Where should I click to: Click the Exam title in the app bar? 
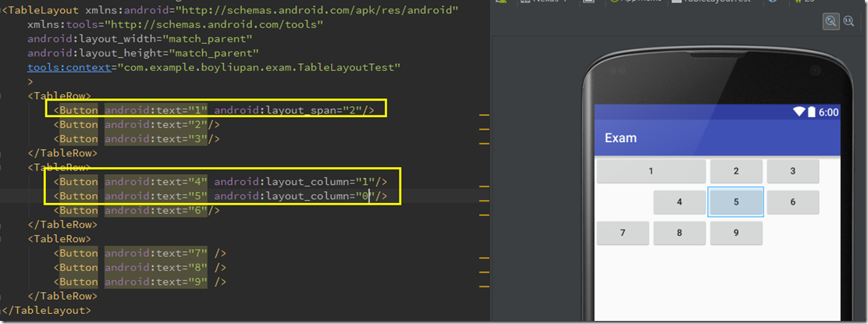pos(621,138)
